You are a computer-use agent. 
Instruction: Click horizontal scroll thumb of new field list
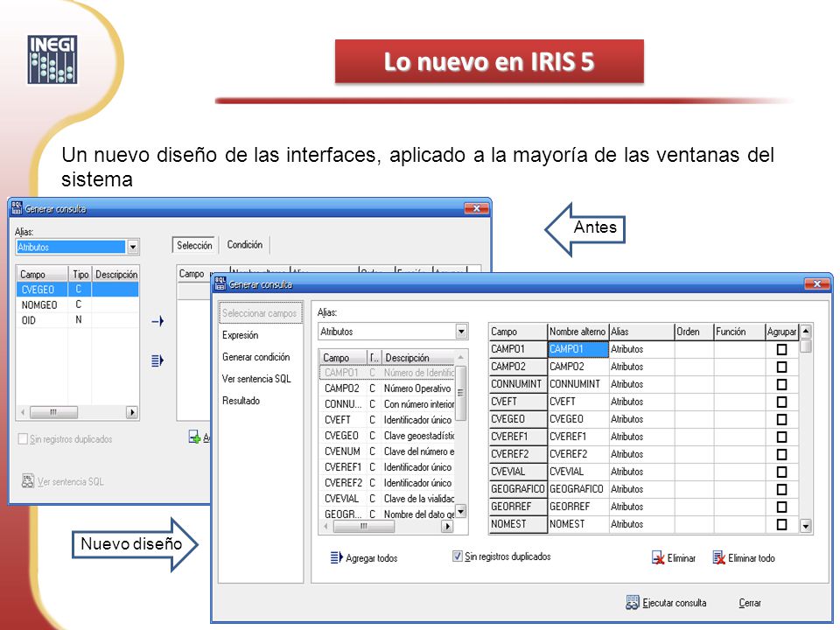[364, 527]
